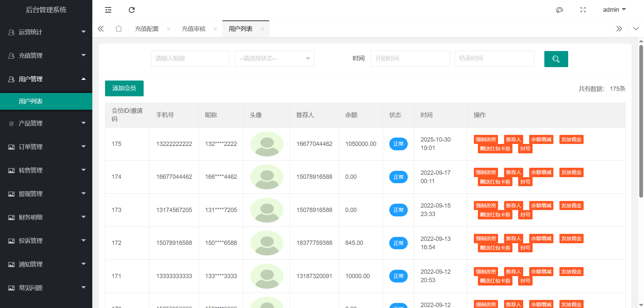Click the avatar thumbnail of member 174
Image resolution: width=644 pixels, height=308 pixels.
[x=267, y=177]
